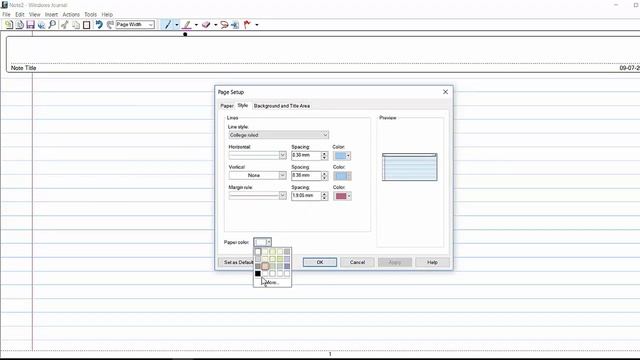This screenshot has height=360, width=640.
Task: Open the Edit menu
Action: (20, 14)
